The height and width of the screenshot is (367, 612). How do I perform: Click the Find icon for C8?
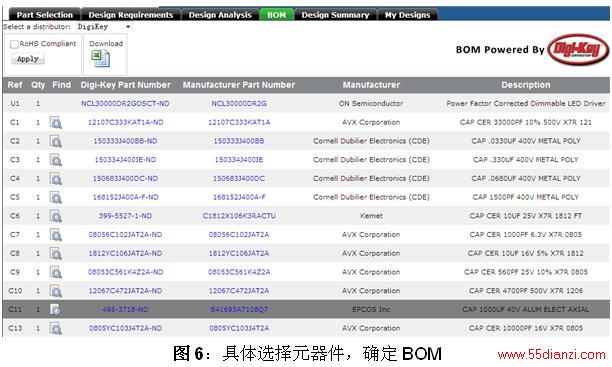(x=56, y=254)
